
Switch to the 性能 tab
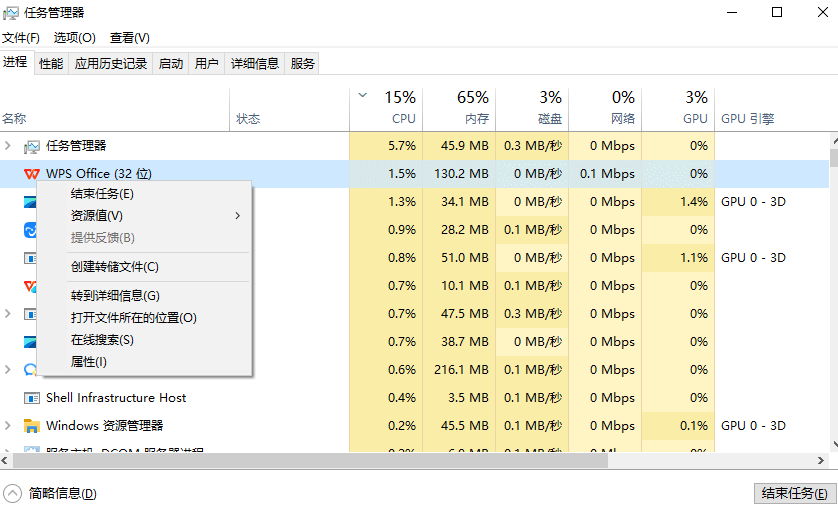click(51, 64)
